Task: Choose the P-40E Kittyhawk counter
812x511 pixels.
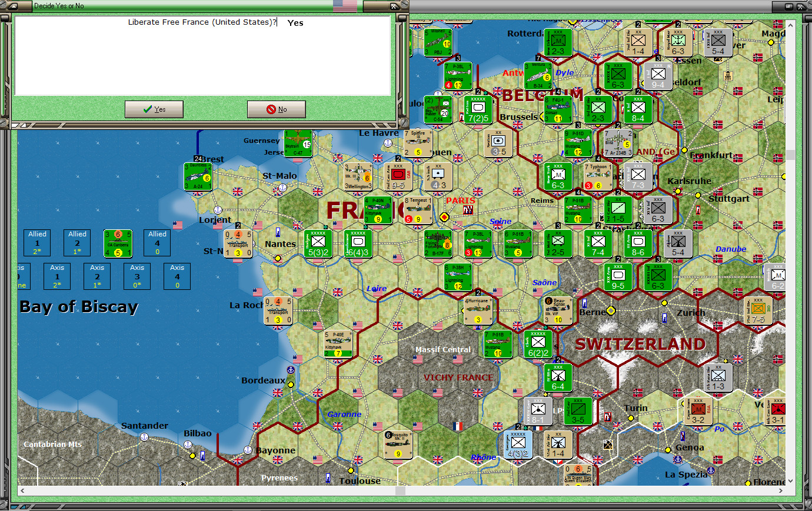Action: [338, 344]
